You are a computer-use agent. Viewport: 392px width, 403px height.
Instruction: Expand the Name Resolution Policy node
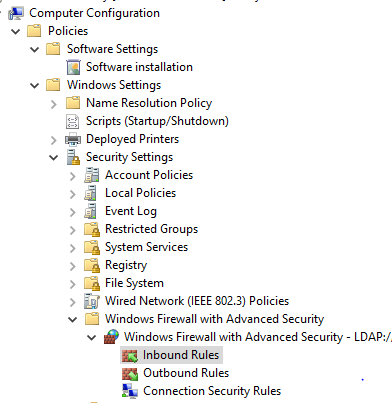pyautogui.click(x=54, y=104)
